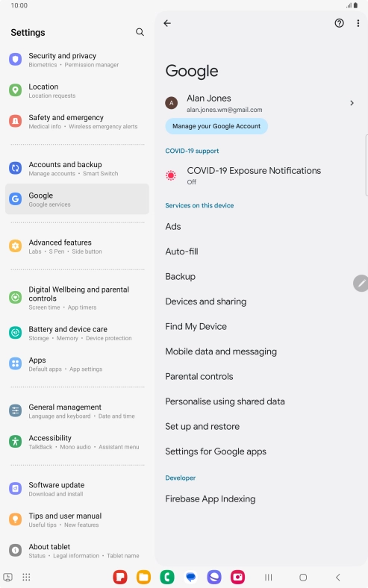Open the apps grid icon in taskbar

26,577
